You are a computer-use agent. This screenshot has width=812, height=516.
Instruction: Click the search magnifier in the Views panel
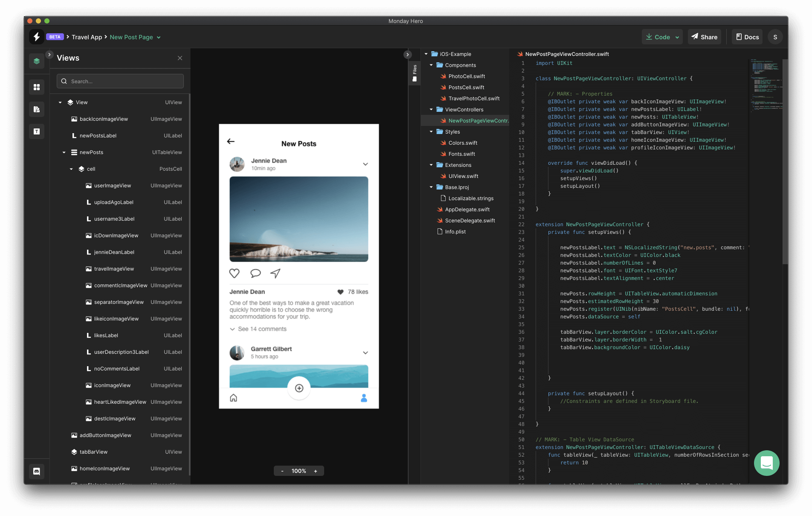[x=64, y=81]
